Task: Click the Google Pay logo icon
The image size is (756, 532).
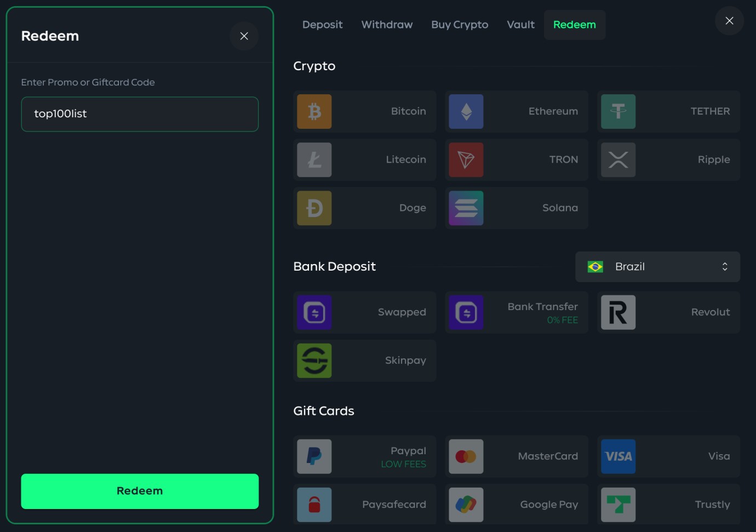Action: (x=466, y=505)
